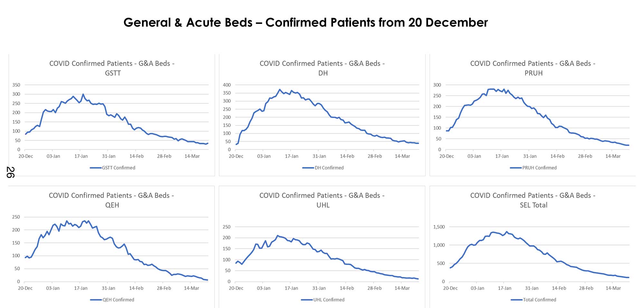644x308 pixels.
Task: Click the blue QEH Confirmed legend line
Action: tap(96, 300)
